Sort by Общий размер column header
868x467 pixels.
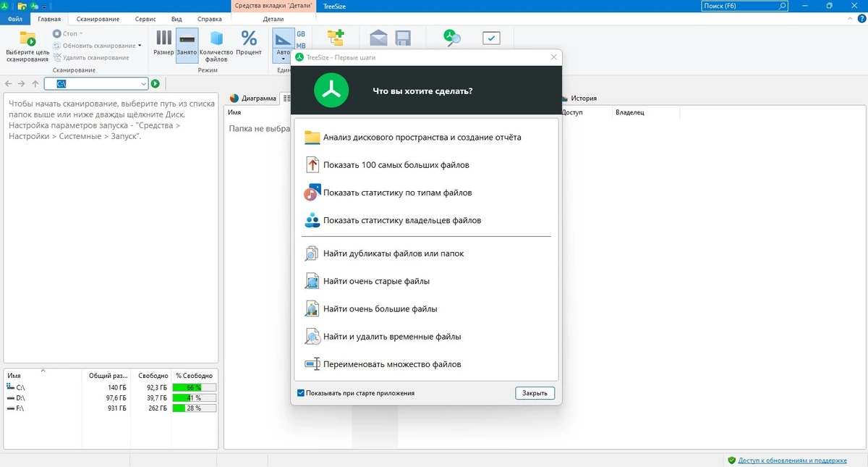[108, 376]
